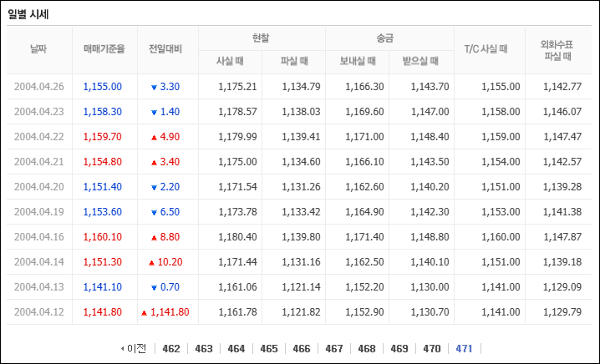Click cash buying rate 1,161.06
The image size is (600, 364).
(x=237, y=287)
